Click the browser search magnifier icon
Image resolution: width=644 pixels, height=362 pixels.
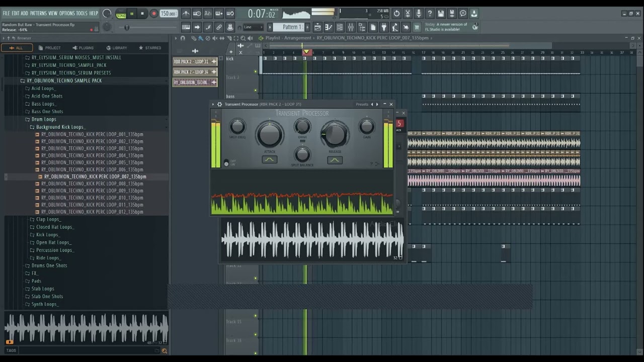pos(164,350)
